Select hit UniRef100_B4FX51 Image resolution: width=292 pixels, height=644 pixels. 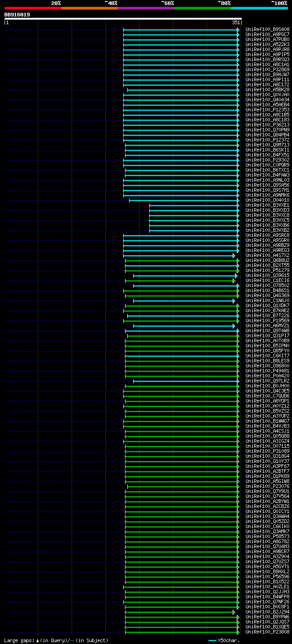point(267,155)
